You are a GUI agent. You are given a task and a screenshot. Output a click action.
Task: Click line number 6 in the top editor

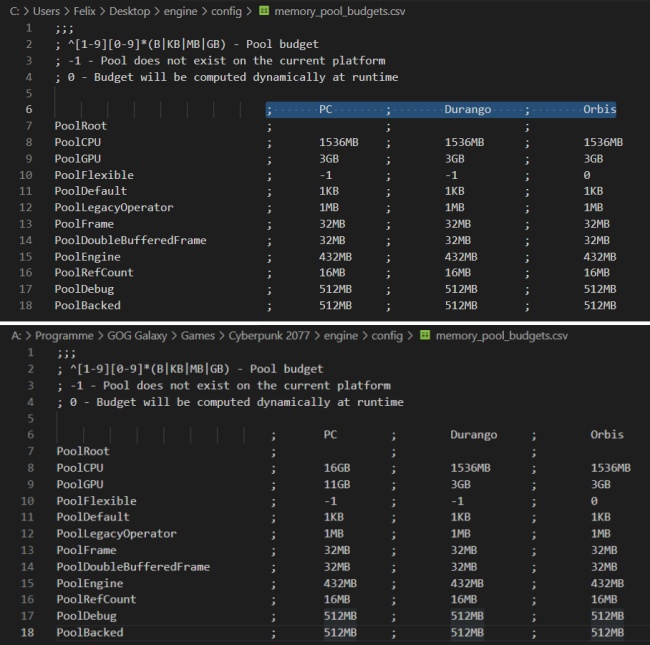(29, 109)
